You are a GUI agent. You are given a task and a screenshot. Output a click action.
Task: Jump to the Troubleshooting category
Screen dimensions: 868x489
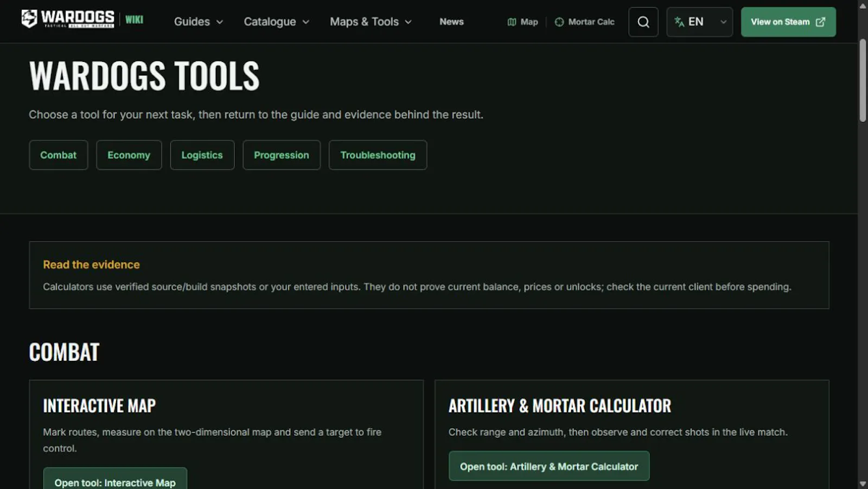(x=378, y=155)
